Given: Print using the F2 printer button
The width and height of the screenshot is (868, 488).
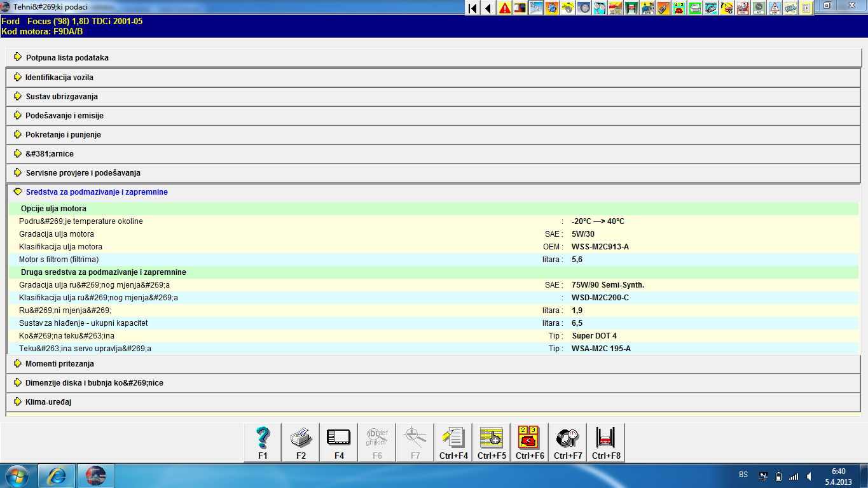Looking at the screenshot, I should (301, 443).
